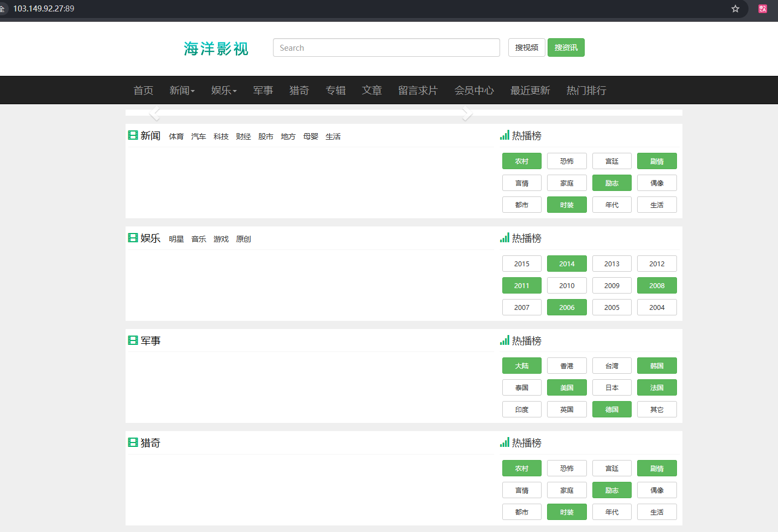Screen dimensions: 778x532
Task: Click the 海洋影视 site logo
Action: pos(216,49)
